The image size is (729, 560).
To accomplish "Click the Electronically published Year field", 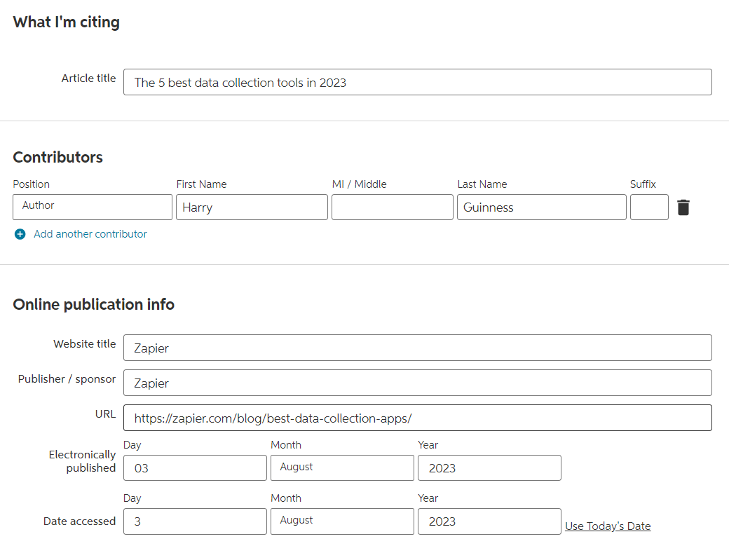I will coord(489,468).
